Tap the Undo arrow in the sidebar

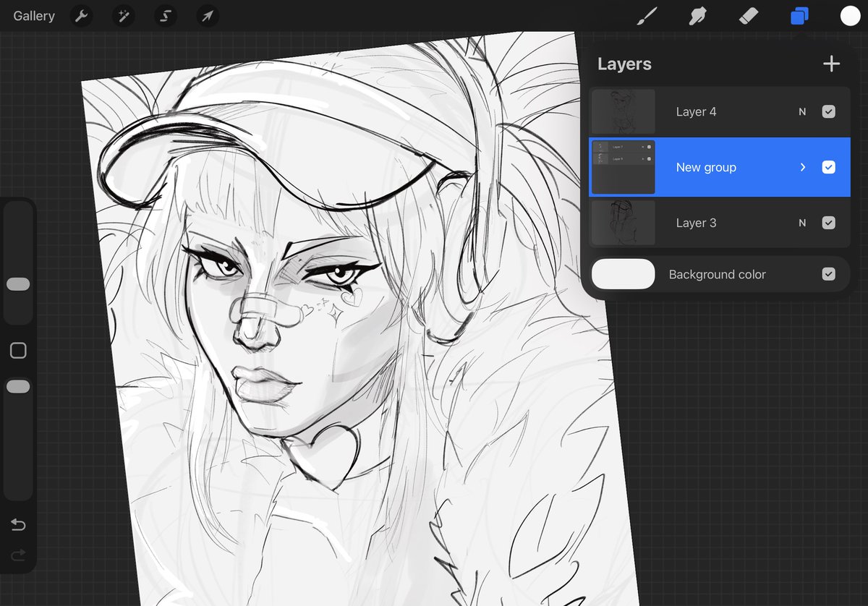(x=18, y=524)
